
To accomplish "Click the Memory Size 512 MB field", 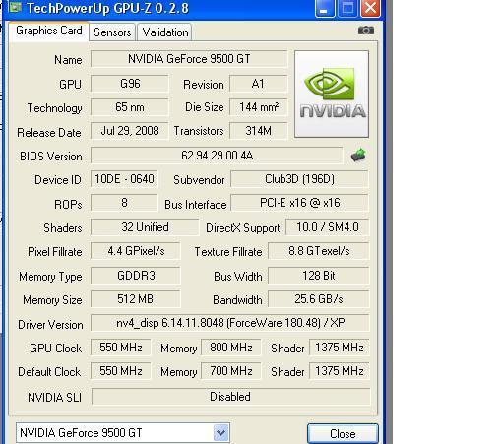I will (x=136, y=299).
